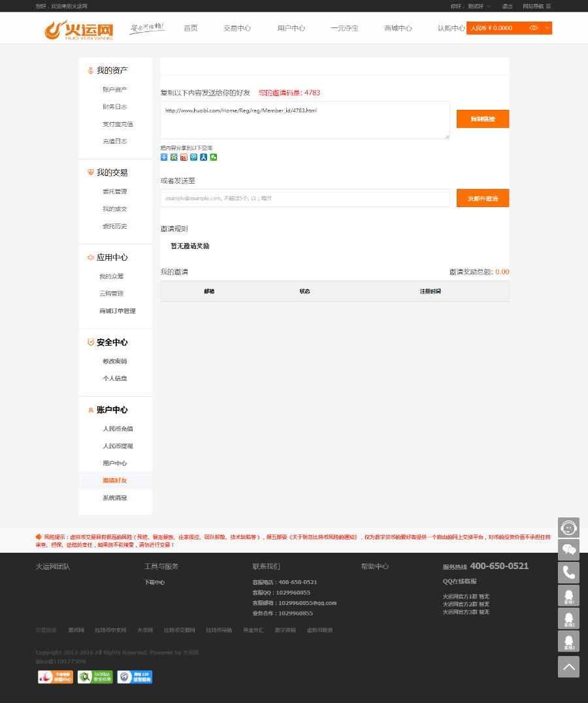Open 比特币中文网 friend link
The height and width of the screenshot is (703, 588).
pyautogui.click(x=110, y=630)
